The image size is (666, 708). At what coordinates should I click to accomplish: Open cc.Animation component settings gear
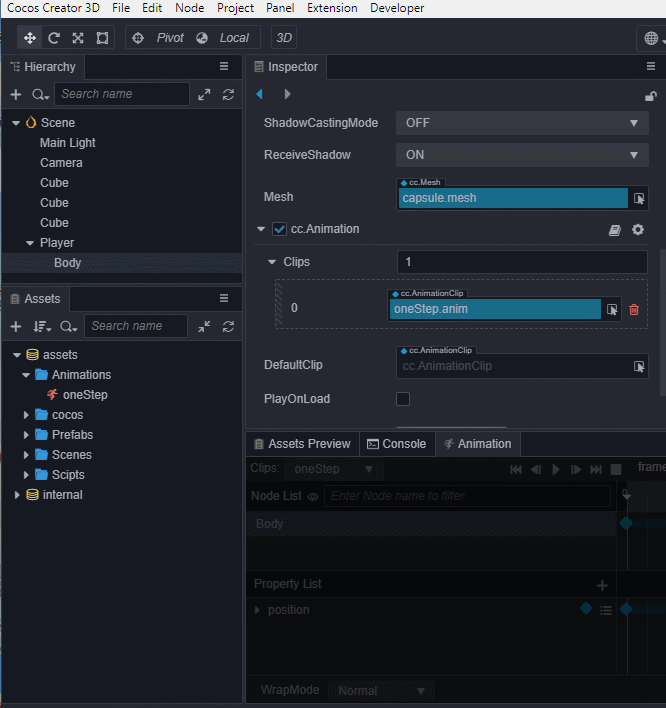point(638,229)
